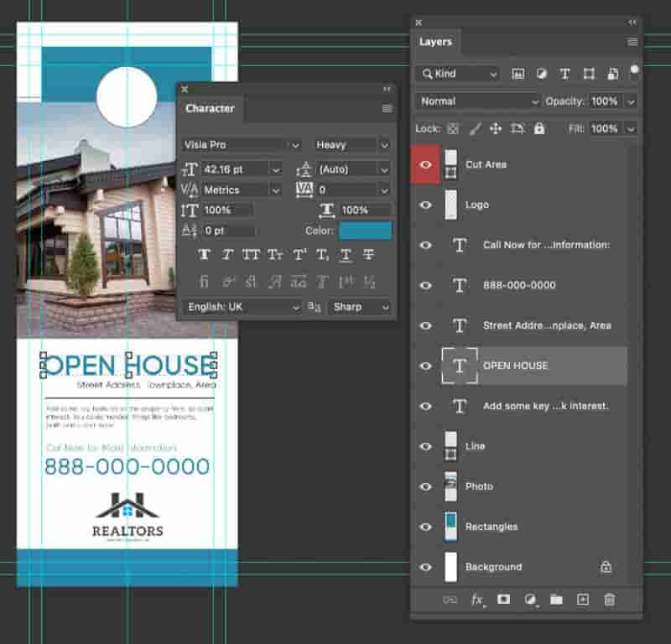The height and width of the screenshot is (644, 671).
Task: Click the text Color swatch
Action: click(366, 231)
